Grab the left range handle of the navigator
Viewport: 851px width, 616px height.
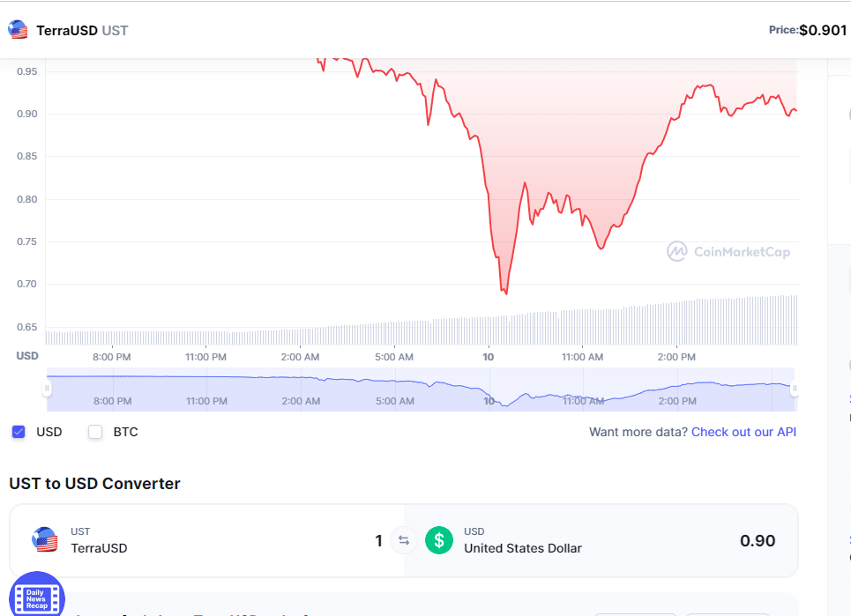coord(48,389)
